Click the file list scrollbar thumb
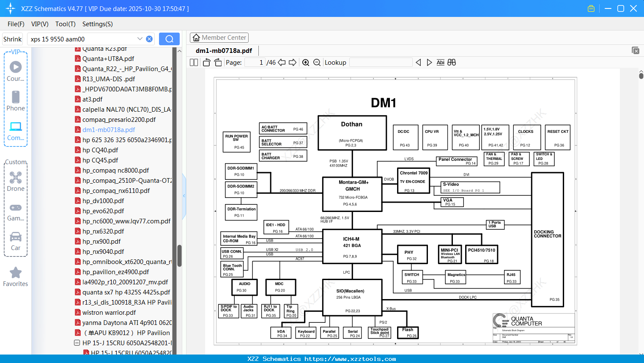Screen dimensions: 644x363 (x=179, y=256)
